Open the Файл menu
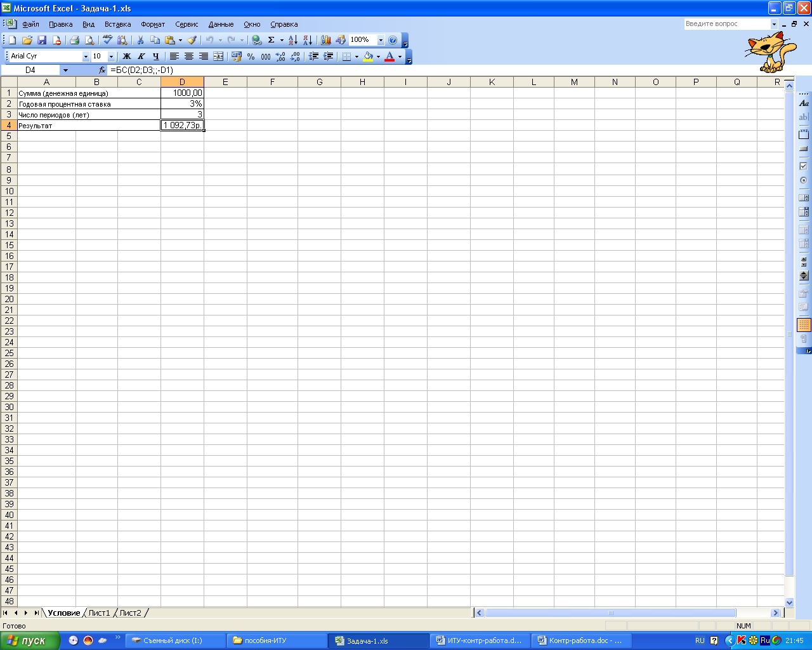 point(30,24)
